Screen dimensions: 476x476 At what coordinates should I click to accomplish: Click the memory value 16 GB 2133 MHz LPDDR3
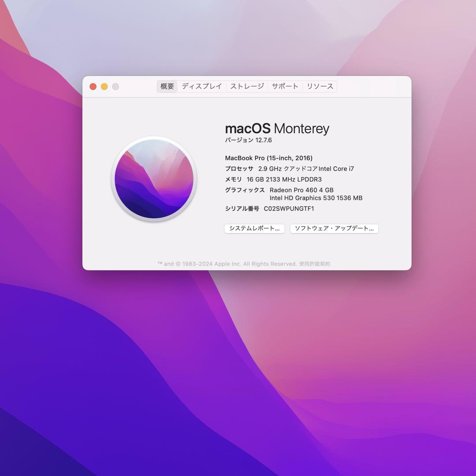pyautogui.click(x=284, y=179)
